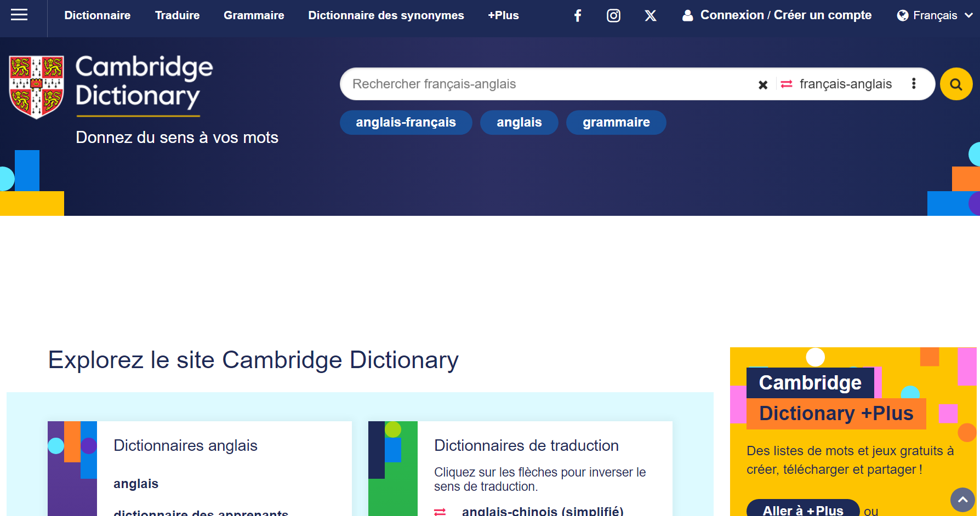The width and height of the screenshot is (980, 516).
Task: Open the X (Twitter) icon link
Action: pyautogui.click(x=651, y=15)
